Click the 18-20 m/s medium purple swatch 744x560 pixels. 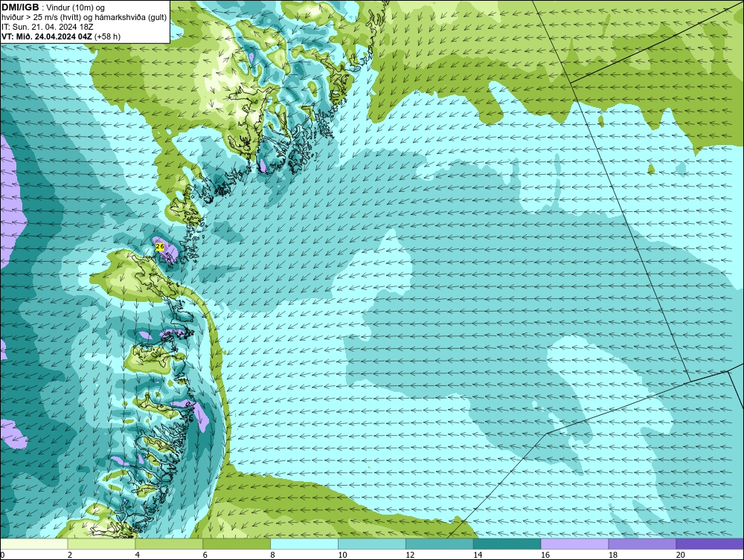pos(642,544)
